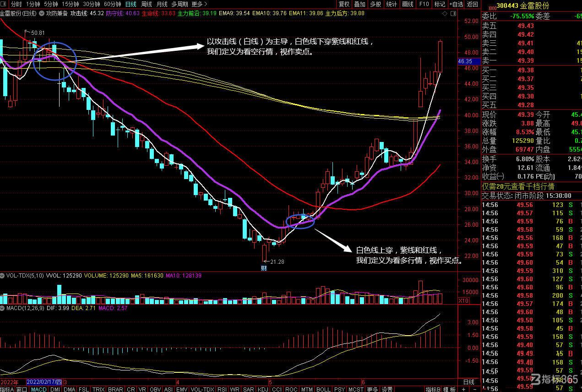Select the SAR indicator tab
Screen dimensions: 582x392
[x=249, y=389]
